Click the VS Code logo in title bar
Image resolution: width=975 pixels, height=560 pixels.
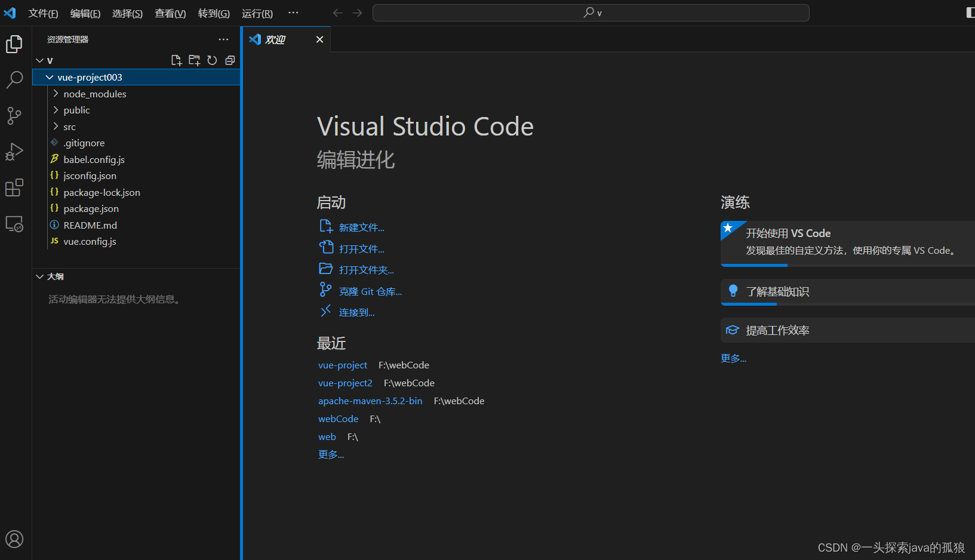click(x=10, y=13)
